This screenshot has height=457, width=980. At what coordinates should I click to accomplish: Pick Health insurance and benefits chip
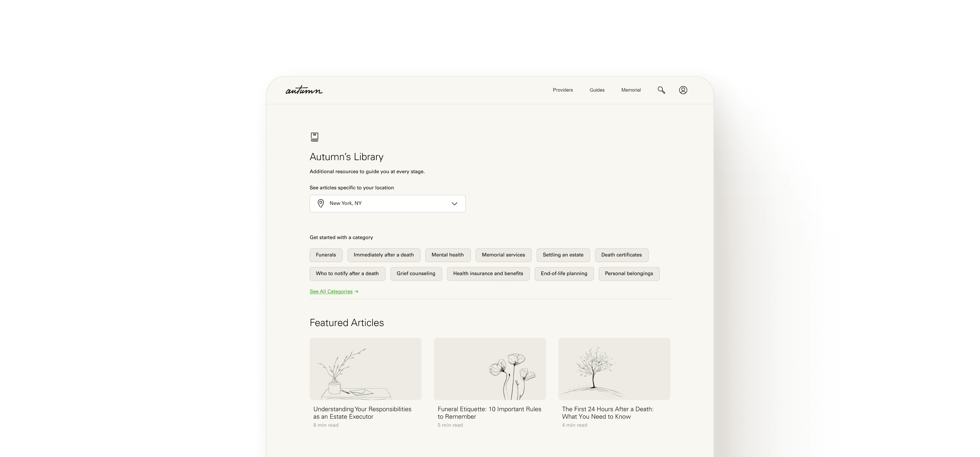[x=488, y=274]
